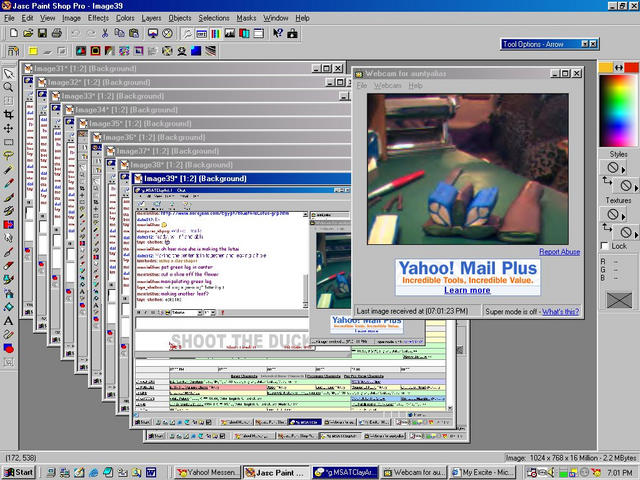Viewport: 640px width, 480px height.
Task: Select the Mover four-arrow tool
Action: point(8,129)
